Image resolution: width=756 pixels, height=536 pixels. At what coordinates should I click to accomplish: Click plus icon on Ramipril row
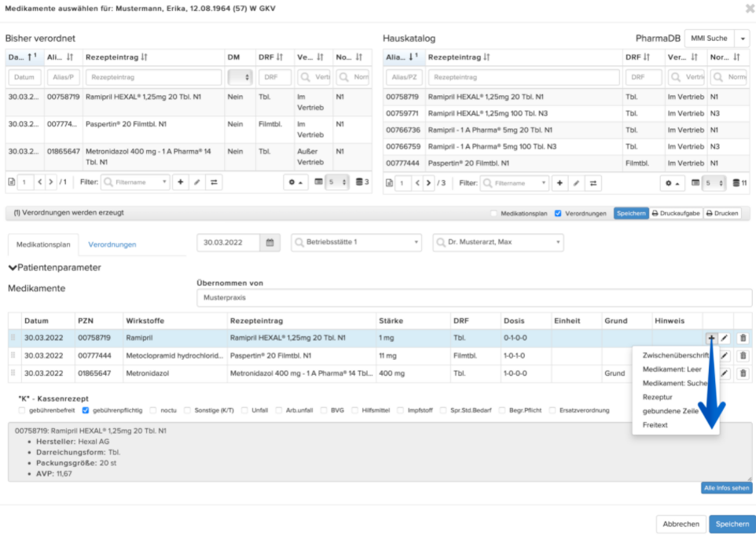[711, 339]
